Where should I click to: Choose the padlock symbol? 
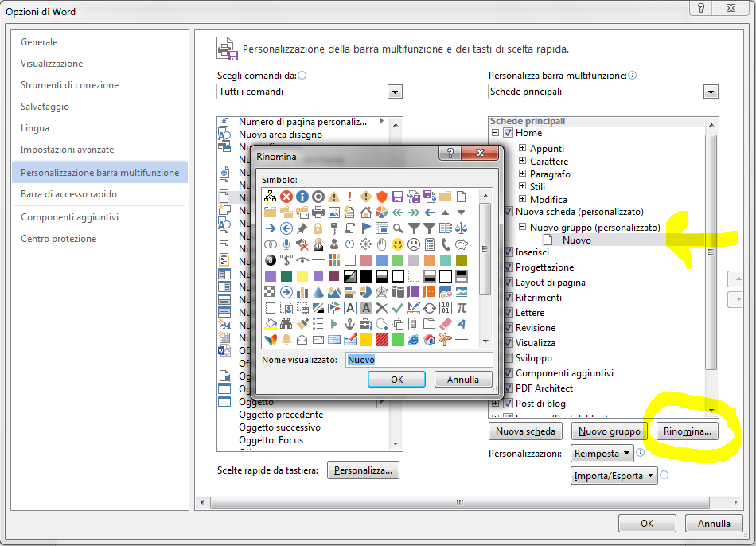click(x=318, y=228)
